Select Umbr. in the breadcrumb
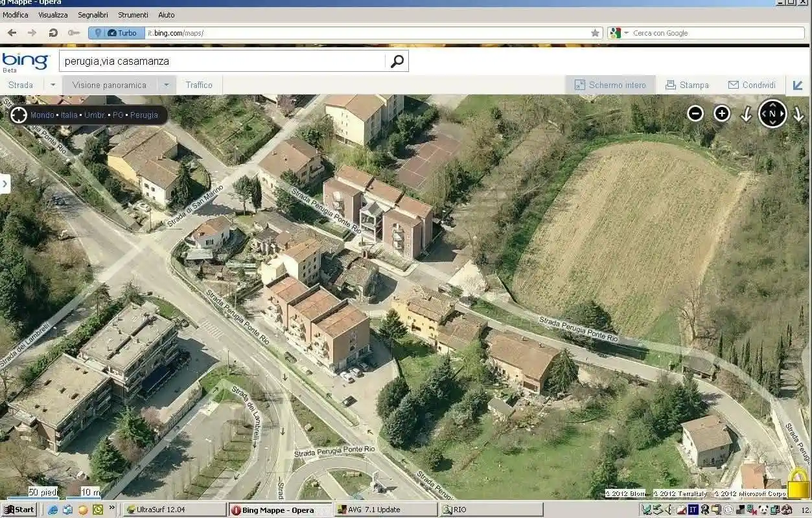The image size is (812, 518). (95, 115)
